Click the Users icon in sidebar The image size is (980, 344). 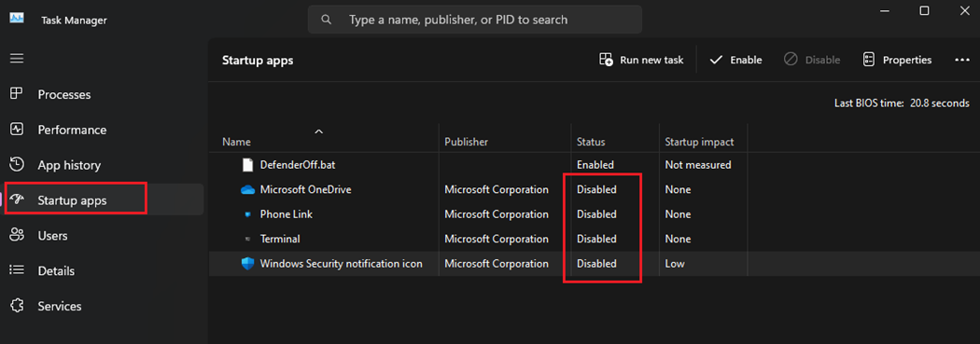click(17, 235)
